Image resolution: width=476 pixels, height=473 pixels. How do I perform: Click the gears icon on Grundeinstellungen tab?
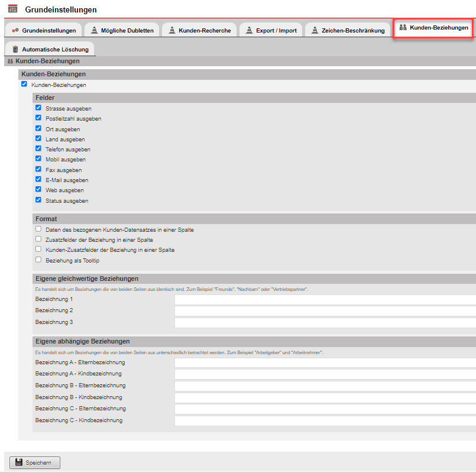pyautogui.click(x=15, y=30)
